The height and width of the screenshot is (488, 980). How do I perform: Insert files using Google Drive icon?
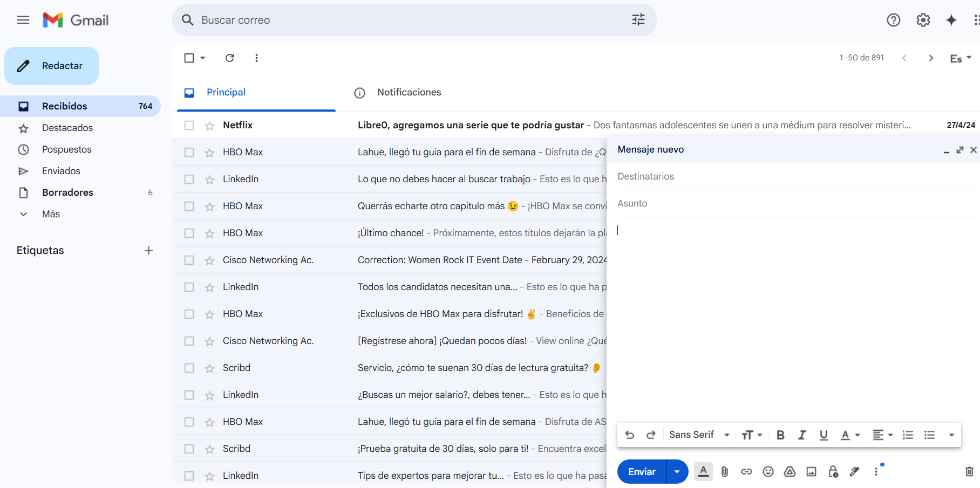point(790,472)
